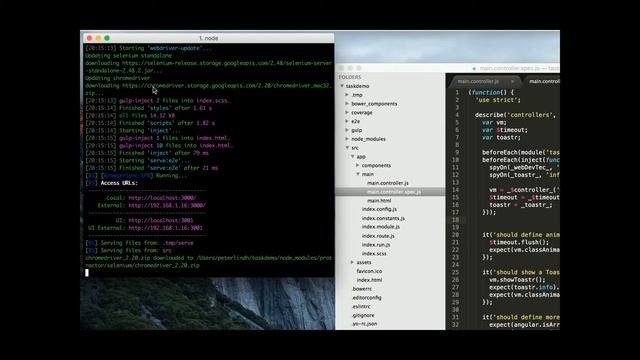
Task: Open index.constants.js file
Action: coord(383,218)
